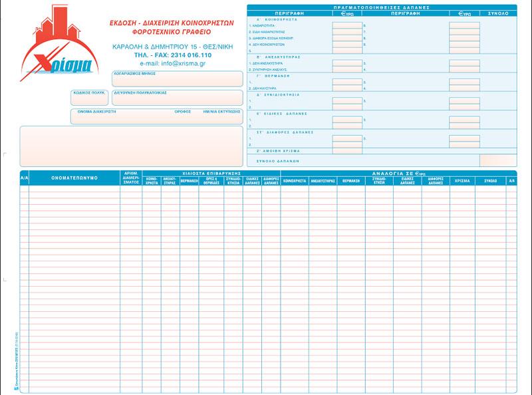This screenshot has width=532, height=395.
Task: Click the ΠΡΑΓΜΑΤΟΠΟΙΗΘΕΙΣΕΣ ΔΑΠΑΝΕΣ title bar
Action: (x=382, y=7)
